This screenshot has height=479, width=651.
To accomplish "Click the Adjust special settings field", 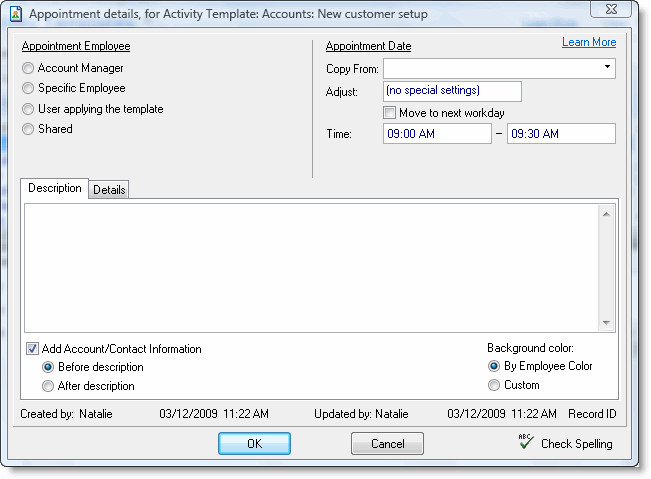I will 451,91.
